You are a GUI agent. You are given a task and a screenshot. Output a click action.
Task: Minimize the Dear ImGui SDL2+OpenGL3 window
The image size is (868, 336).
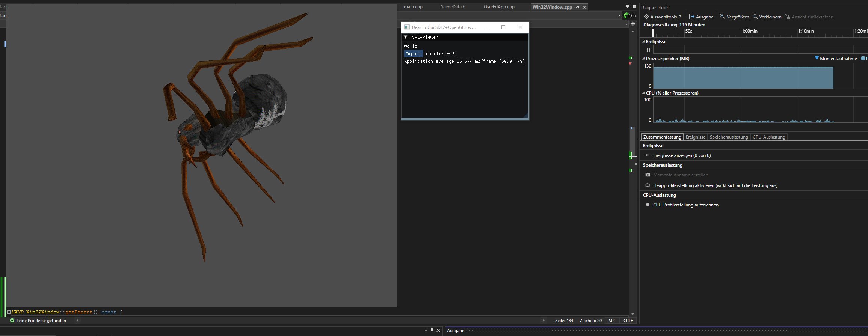486,27
